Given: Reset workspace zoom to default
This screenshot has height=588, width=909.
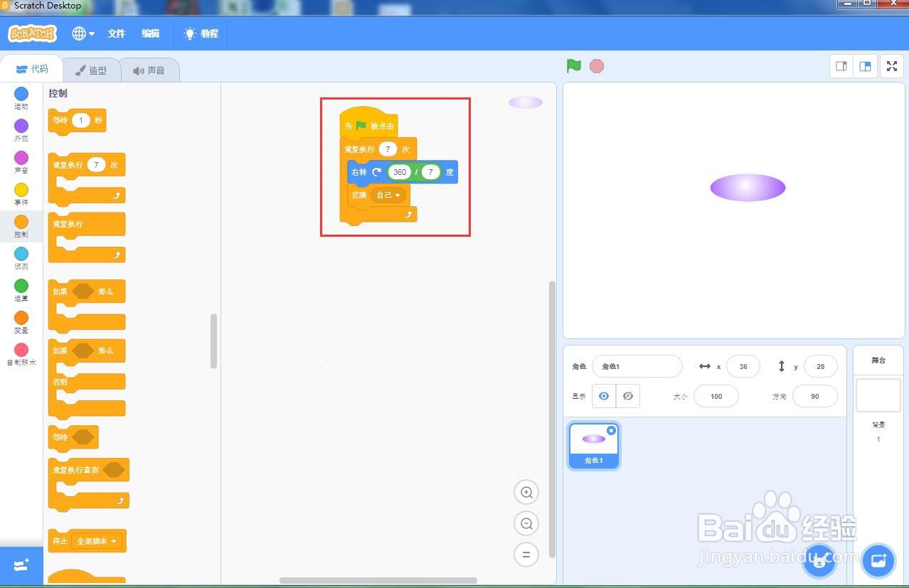Looking at the screenshot, I should [x=526, y=555].
